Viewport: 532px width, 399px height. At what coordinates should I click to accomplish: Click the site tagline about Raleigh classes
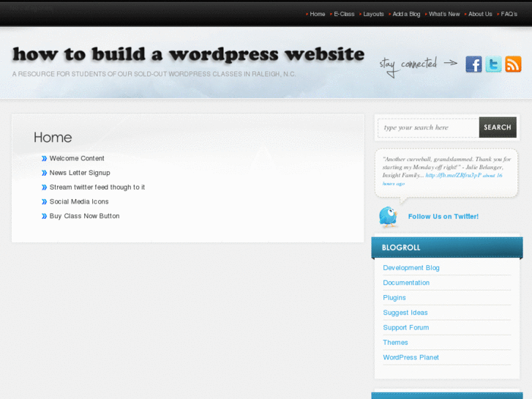(154, 74)
